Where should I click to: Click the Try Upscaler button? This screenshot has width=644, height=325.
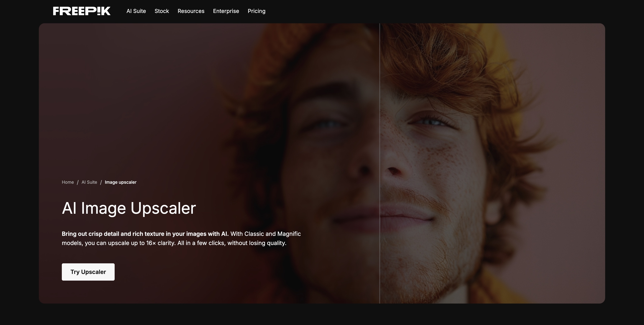(x=88, y=272)
